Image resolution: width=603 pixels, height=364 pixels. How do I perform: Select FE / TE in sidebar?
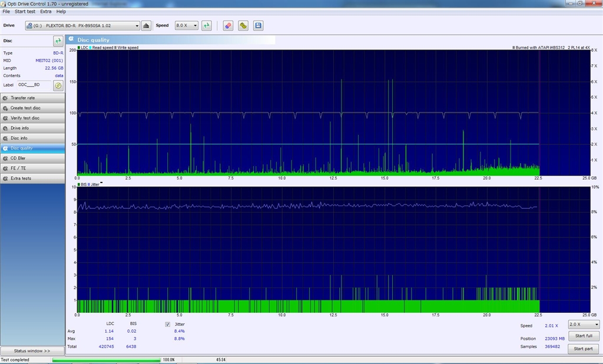(32, 168)
